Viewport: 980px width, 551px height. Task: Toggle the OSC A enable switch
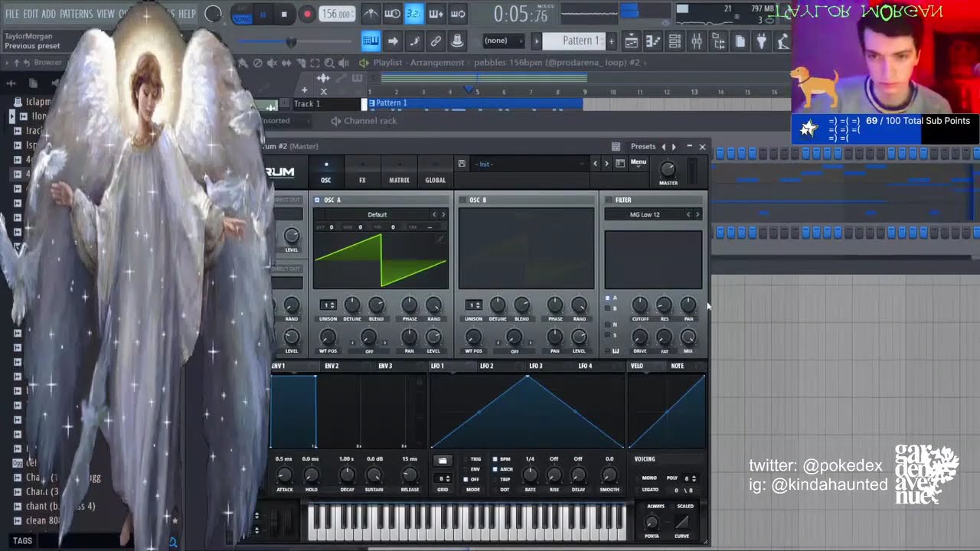click(x=317, y=200)
